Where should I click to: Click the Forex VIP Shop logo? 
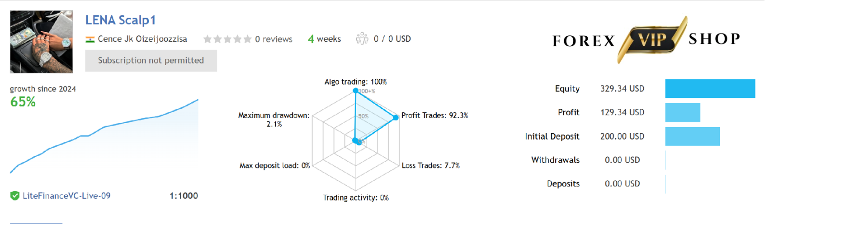click(646, 40)
